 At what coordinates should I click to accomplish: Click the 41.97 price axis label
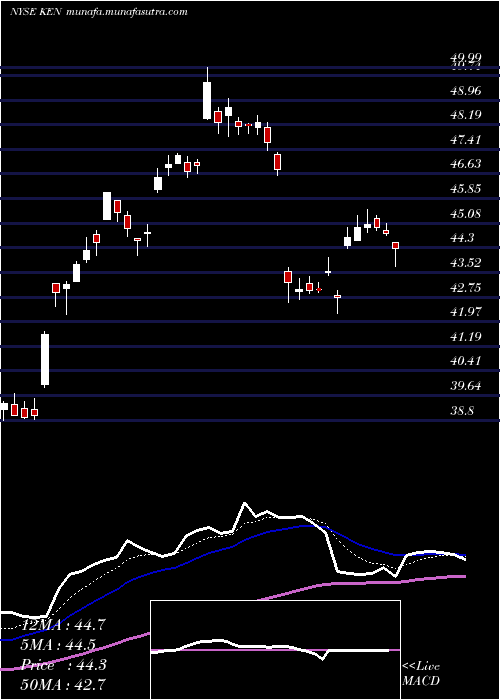(x=465, y=312)
